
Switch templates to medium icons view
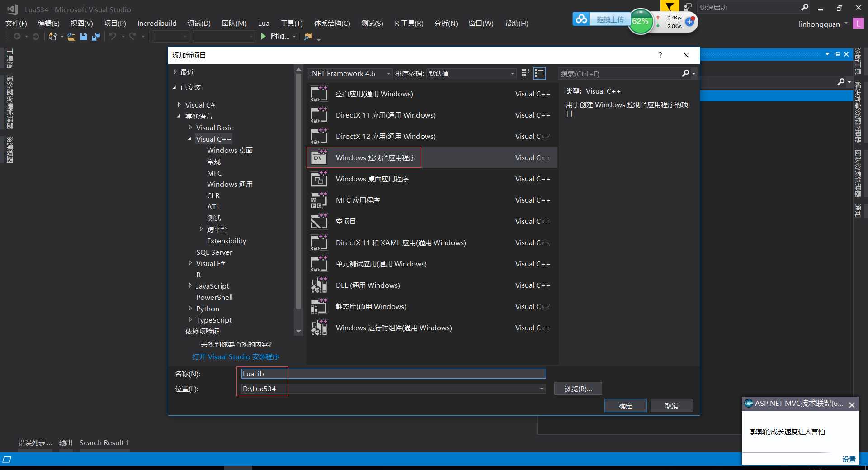tap(525, 73)
